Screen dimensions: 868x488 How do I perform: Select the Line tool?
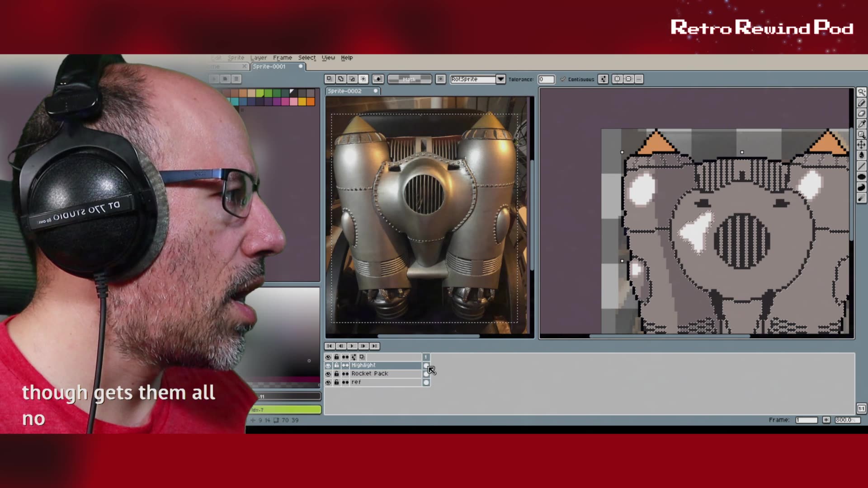click(861, 165)
